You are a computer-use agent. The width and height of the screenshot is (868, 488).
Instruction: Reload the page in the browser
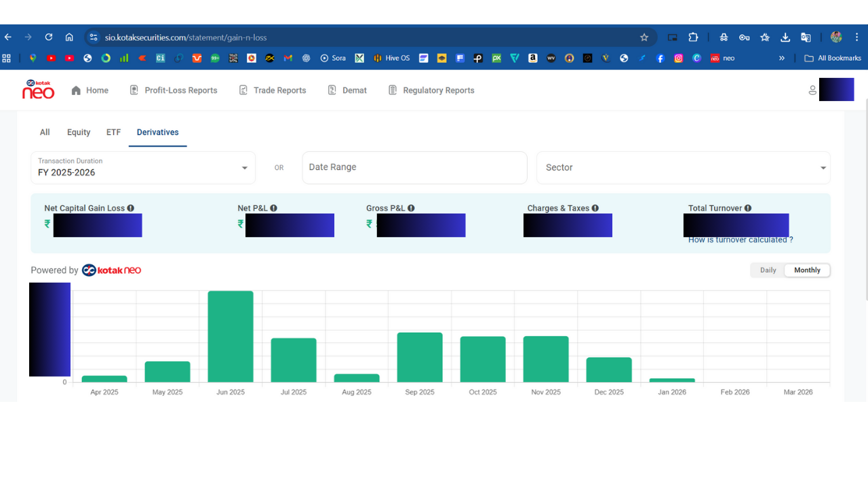(49, 37)
